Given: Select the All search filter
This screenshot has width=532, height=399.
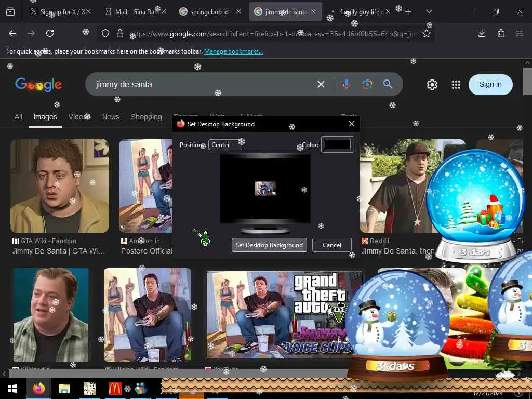Looking at the screenshot, I should (x=18, y=117).
